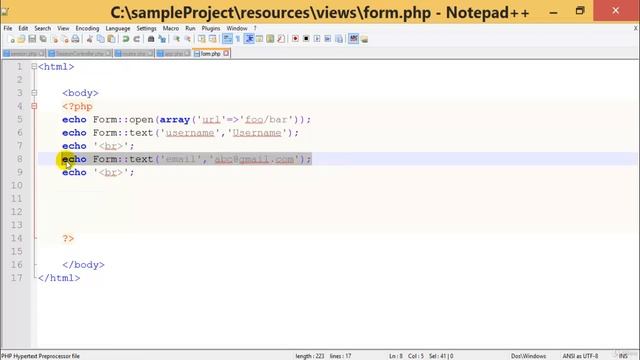The height and width of the screenshot is (360, 640).
Task: Open the ? help menu
Action: click(255, 28)
